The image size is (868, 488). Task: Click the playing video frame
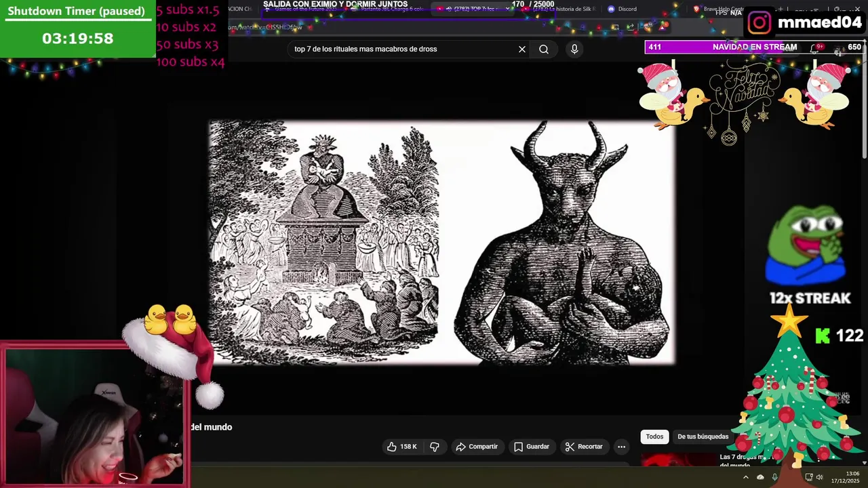(442, 243)
